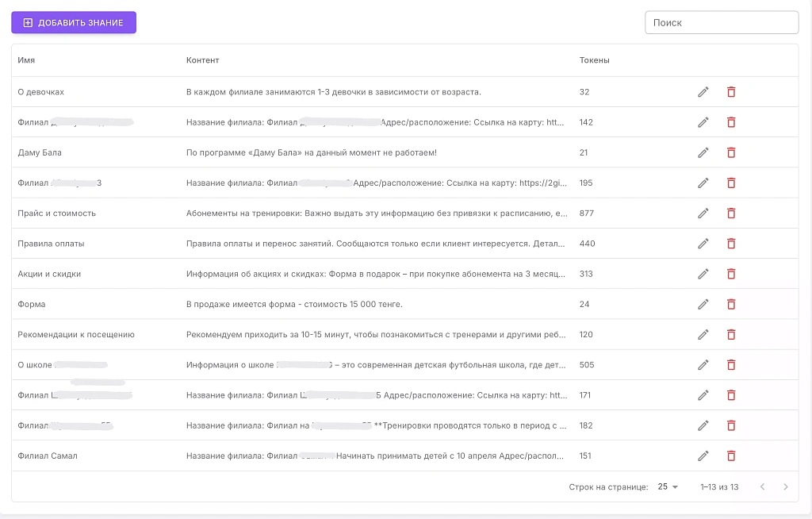Click the 'Добавить знание' button
Viewport: 812px width, 519px height.
click(74, 23)
